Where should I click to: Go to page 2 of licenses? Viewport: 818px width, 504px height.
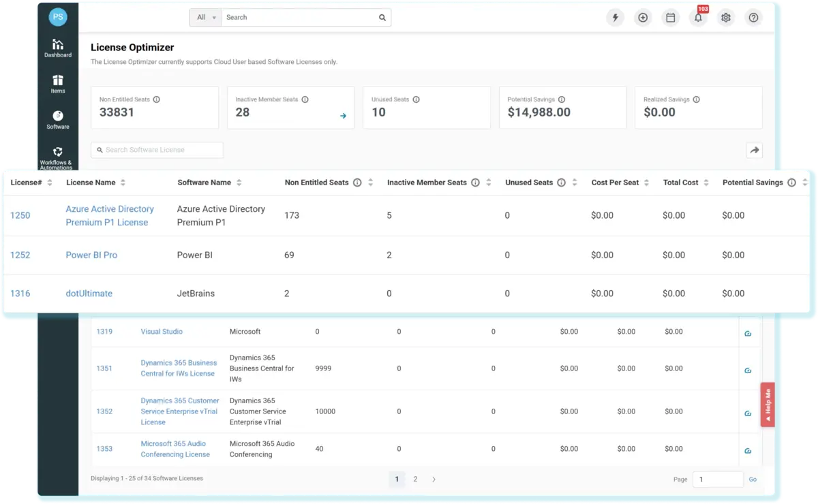tap(415, 479)
